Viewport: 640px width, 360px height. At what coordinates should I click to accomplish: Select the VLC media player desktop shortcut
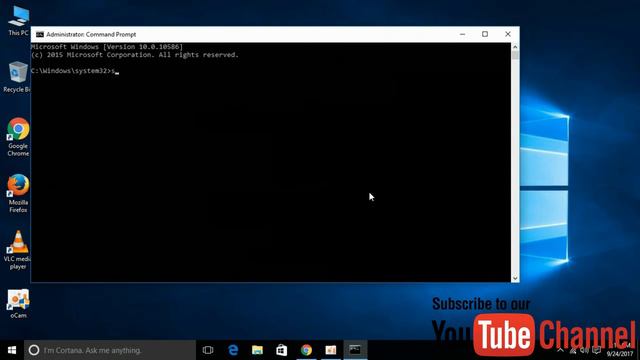[18, 250]
